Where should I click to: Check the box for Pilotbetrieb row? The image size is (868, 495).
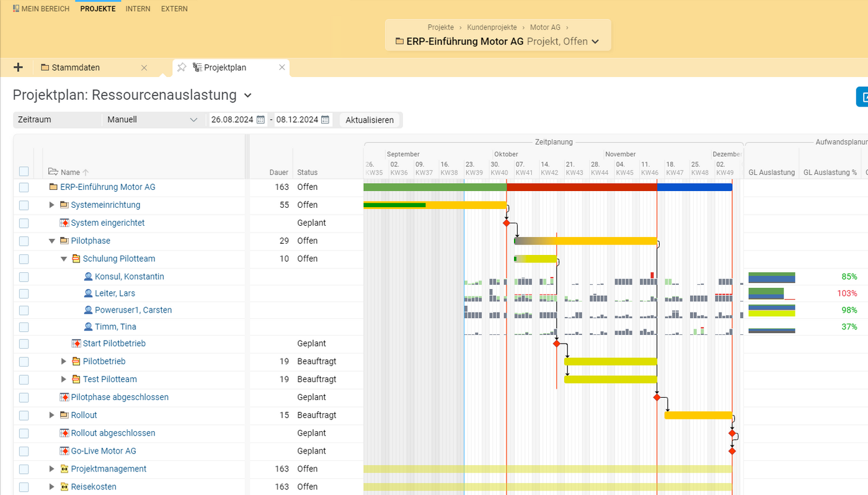pos(24,362)
